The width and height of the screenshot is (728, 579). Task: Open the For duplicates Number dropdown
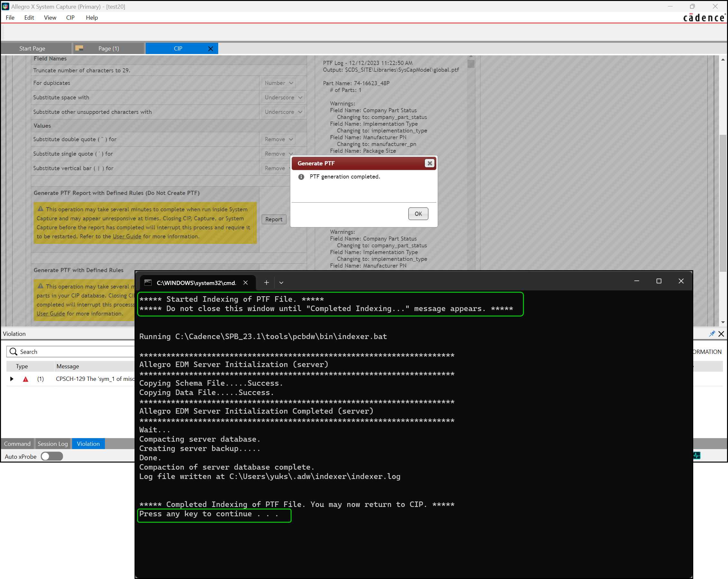[x=279, y=83]
